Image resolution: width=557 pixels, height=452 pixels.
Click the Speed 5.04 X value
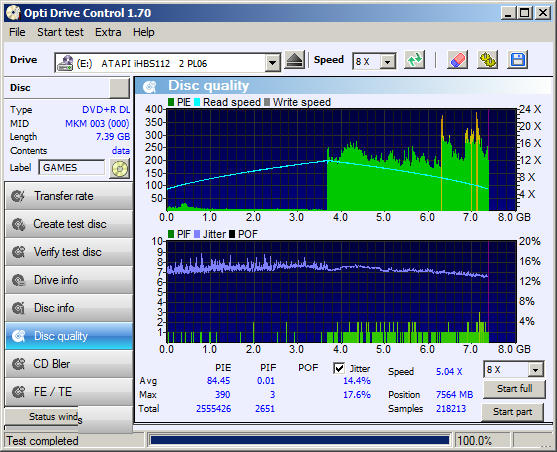[x=449, y=372]
